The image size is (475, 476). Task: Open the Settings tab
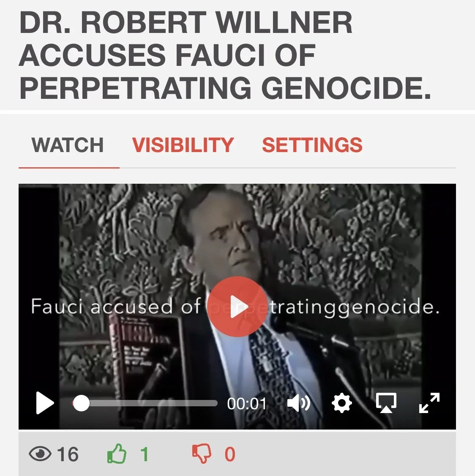(312, 145)
